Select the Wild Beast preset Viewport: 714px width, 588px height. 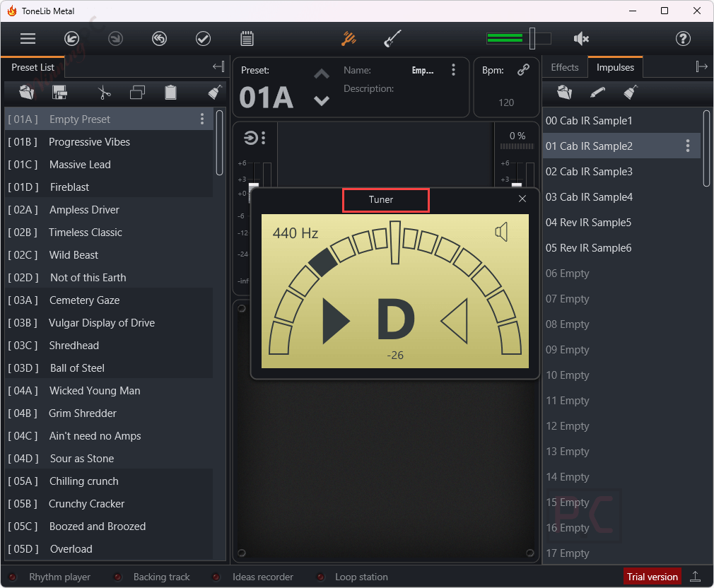[x=109, y=255]
